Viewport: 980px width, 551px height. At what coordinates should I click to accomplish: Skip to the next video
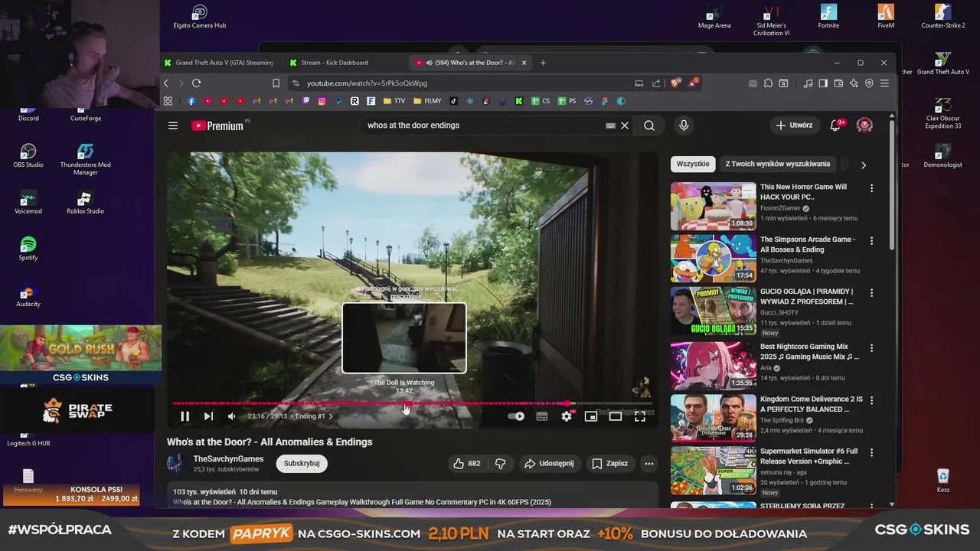click(208, 416)
